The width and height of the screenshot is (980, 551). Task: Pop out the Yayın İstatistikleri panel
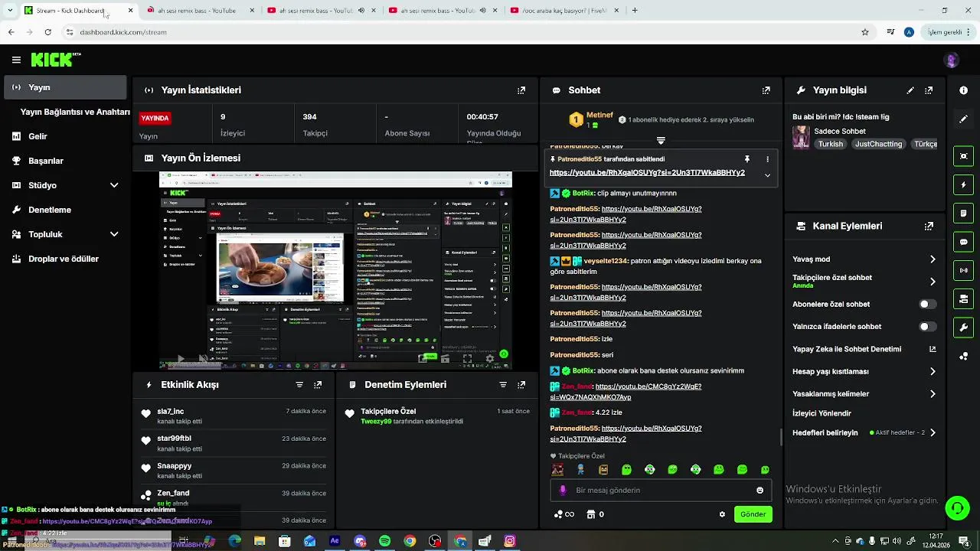point(521,90)
